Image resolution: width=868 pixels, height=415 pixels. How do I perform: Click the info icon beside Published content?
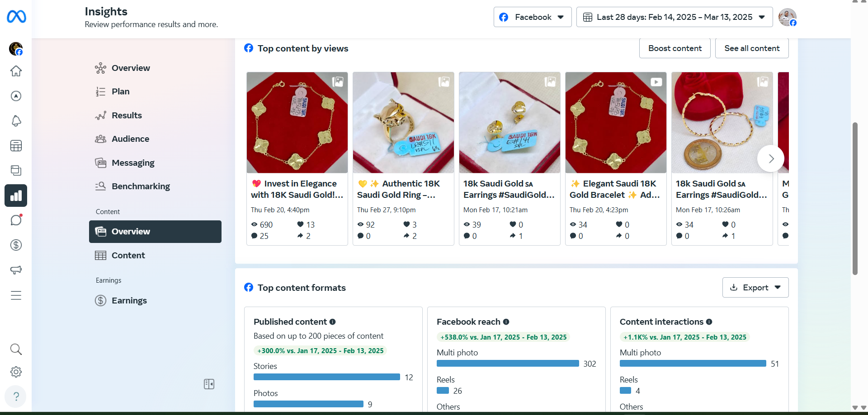(x=333, y=322)
